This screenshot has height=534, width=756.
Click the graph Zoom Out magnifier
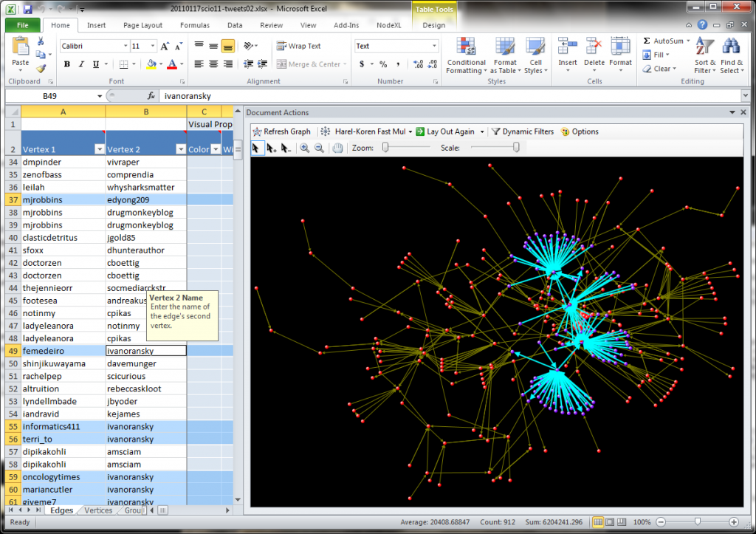pos(319,148)
